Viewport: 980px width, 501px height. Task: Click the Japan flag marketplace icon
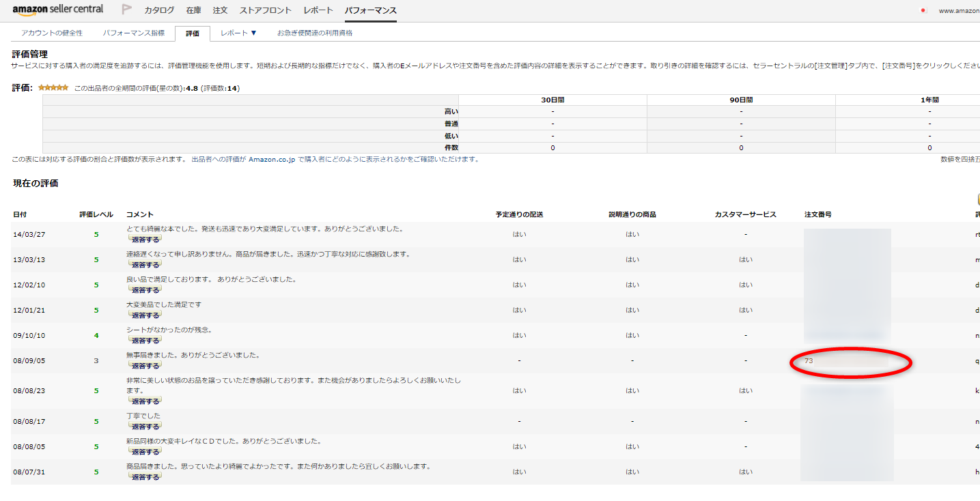point(923,11)
